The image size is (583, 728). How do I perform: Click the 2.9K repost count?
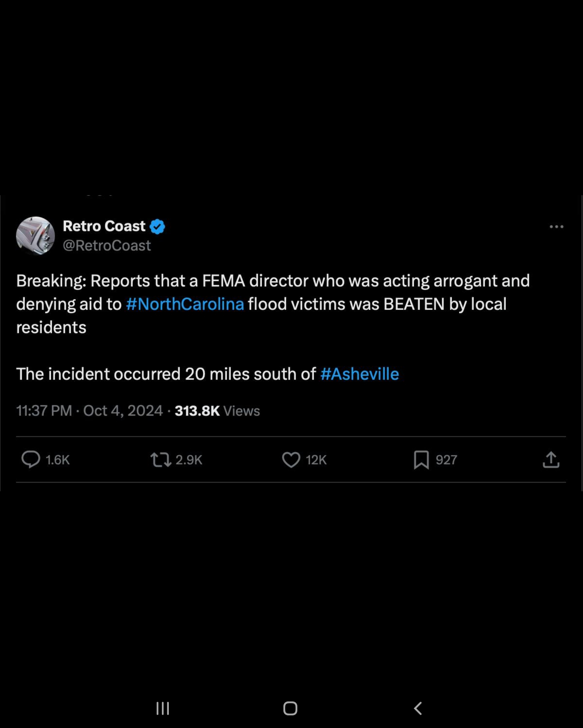[x=189, y=460]
